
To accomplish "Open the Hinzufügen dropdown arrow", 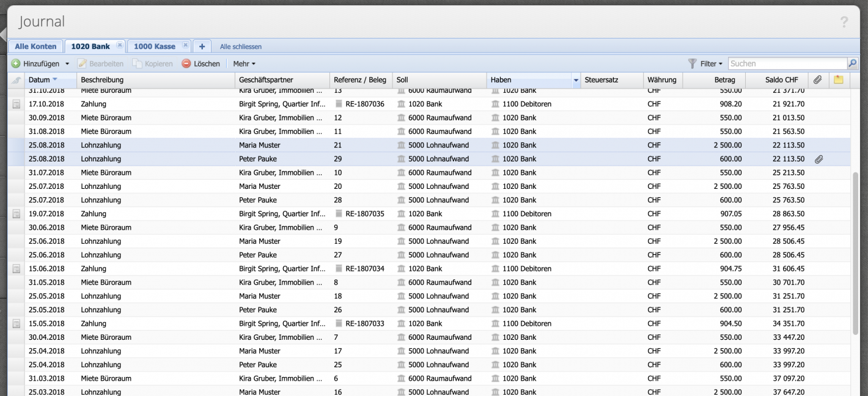I will coord(67,63).
